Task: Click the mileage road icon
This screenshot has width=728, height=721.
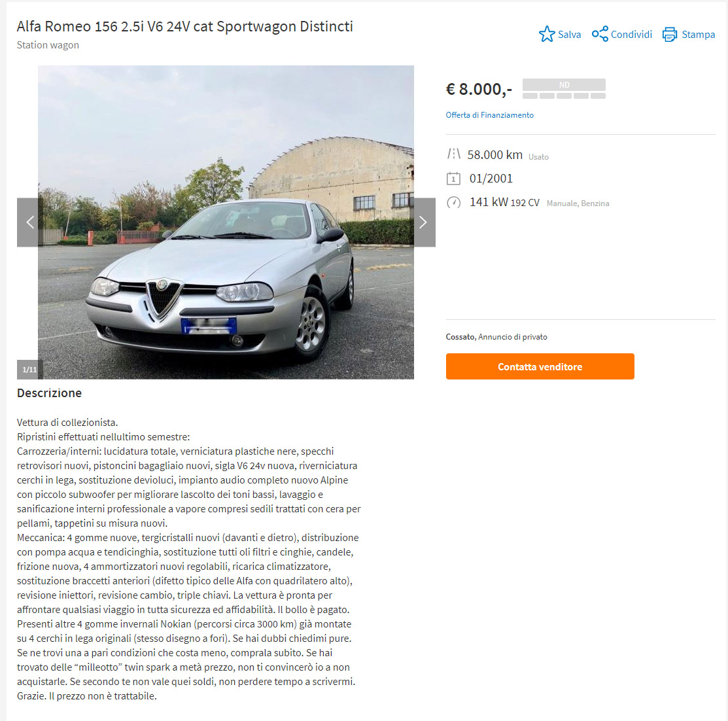Action: click(453, 154)
